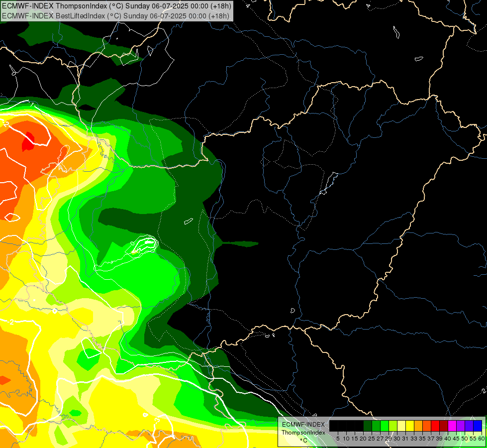Viewport: 487px width, 448px height.
Task: Select the medium green 25–27 legend swatch
Action: 376,426
